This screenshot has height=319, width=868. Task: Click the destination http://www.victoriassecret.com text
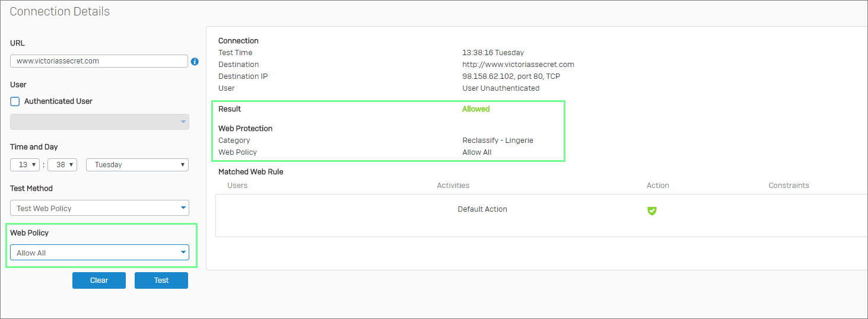pos(519,65)
